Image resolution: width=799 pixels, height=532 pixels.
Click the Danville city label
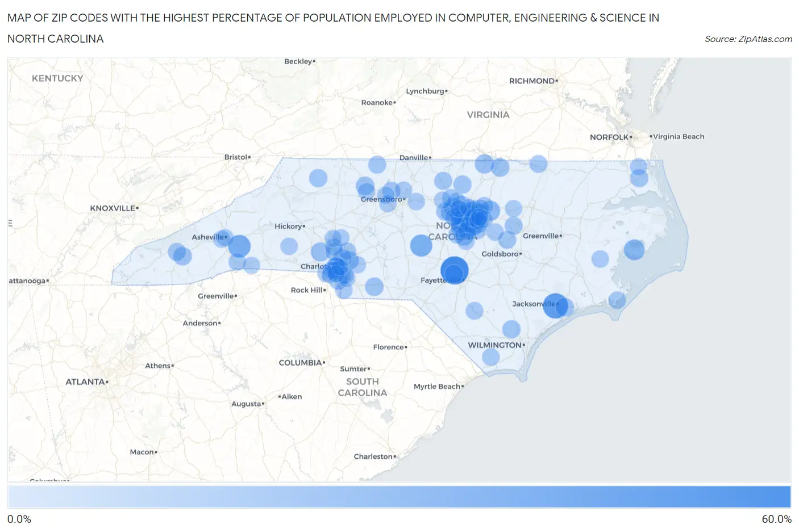[414, 158]
